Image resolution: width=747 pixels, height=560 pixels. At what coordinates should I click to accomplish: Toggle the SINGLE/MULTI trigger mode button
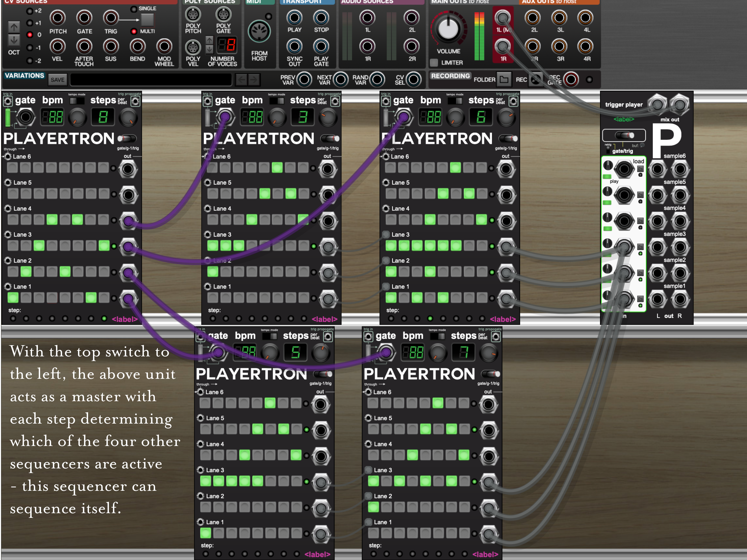147,20
